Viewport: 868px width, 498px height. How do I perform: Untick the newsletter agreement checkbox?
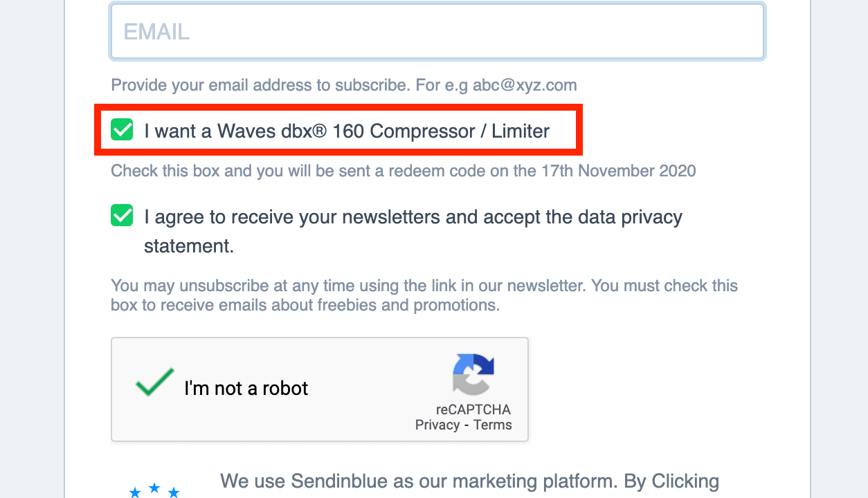point(122,215)
